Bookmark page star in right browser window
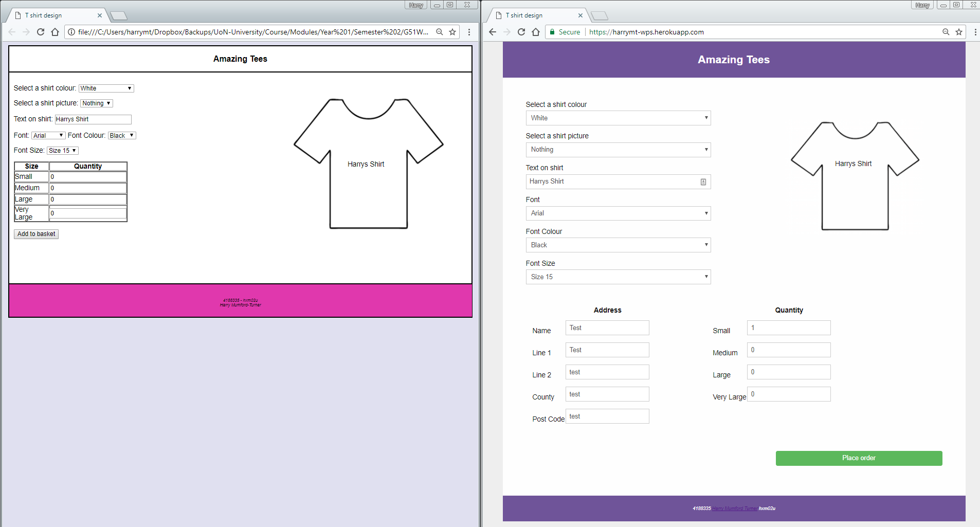Screen dimensions: 980x527 pyautogui.click(x=959, y=32)
